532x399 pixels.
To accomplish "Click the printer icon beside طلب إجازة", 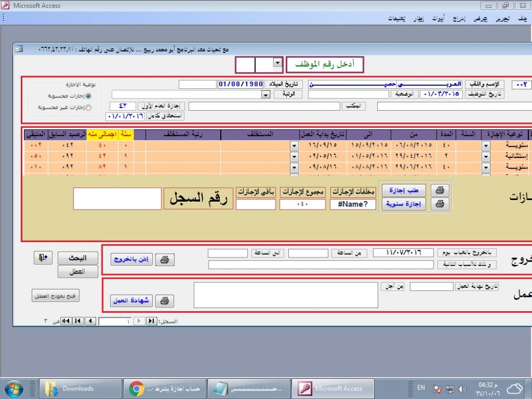I will [440, 190].
